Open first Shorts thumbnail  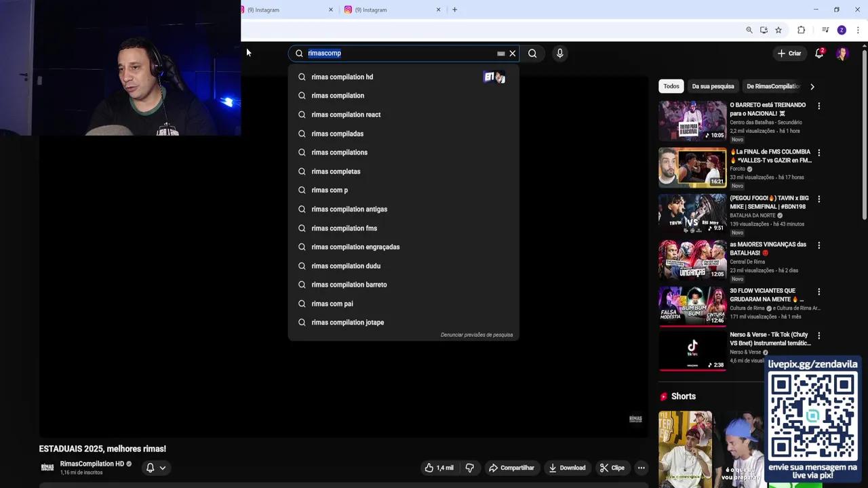(x=685, y=449)
